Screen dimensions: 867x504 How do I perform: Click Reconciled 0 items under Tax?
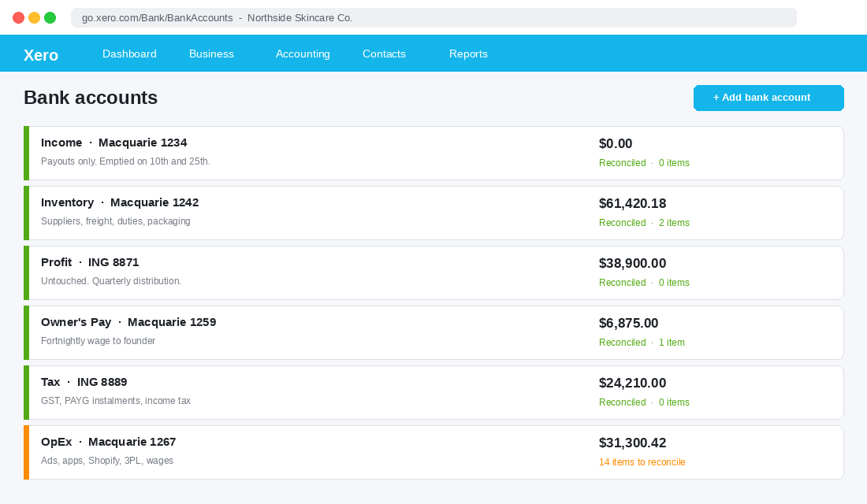(x=644, y=402)
